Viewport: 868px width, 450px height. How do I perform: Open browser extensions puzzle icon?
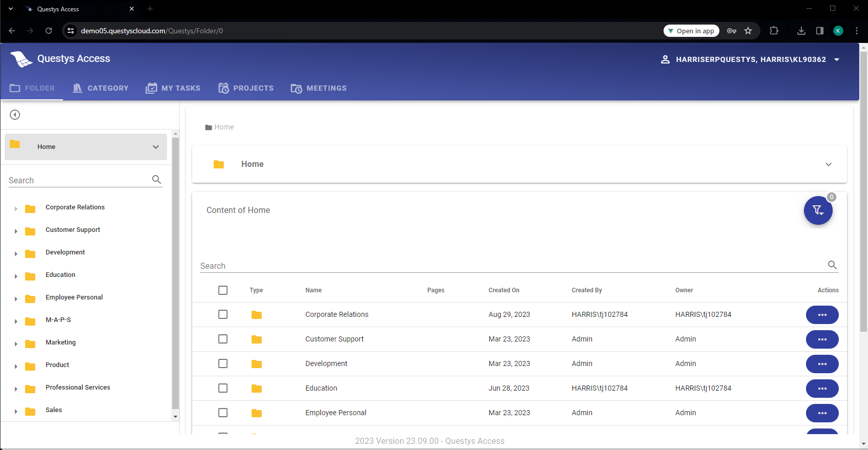pyautogui.click(x=774, y=31)
